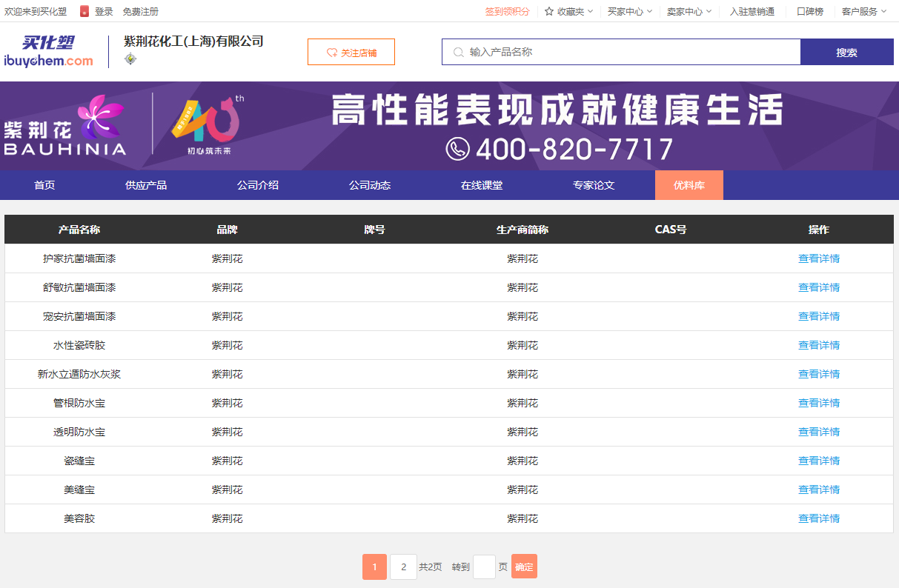899x588 pixels.
Task: Open 查看详情 for 水性瓷砖胶
Action: coord(819,345)
